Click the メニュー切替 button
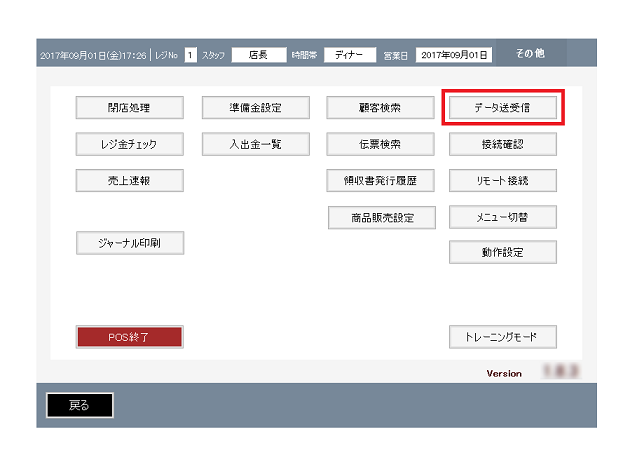The width and height of the screenshot is (644, 474). (503, 217)
